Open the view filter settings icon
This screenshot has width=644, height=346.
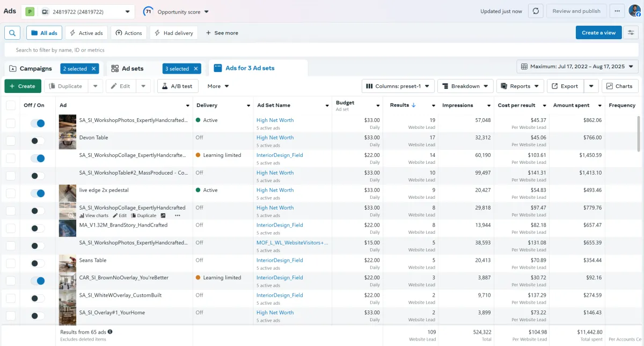631,33
